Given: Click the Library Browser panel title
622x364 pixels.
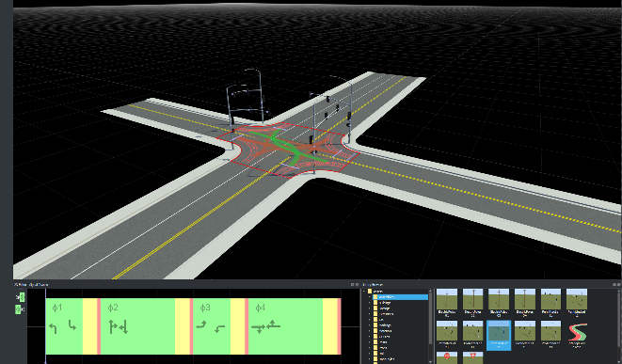Looking at the screenshot, I should pos(373,285).
